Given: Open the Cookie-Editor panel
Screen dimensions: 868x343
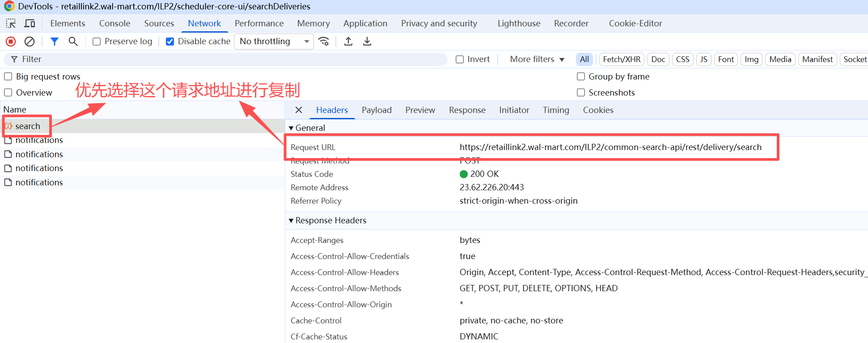Looking at the screenshot, I should 635,23.
